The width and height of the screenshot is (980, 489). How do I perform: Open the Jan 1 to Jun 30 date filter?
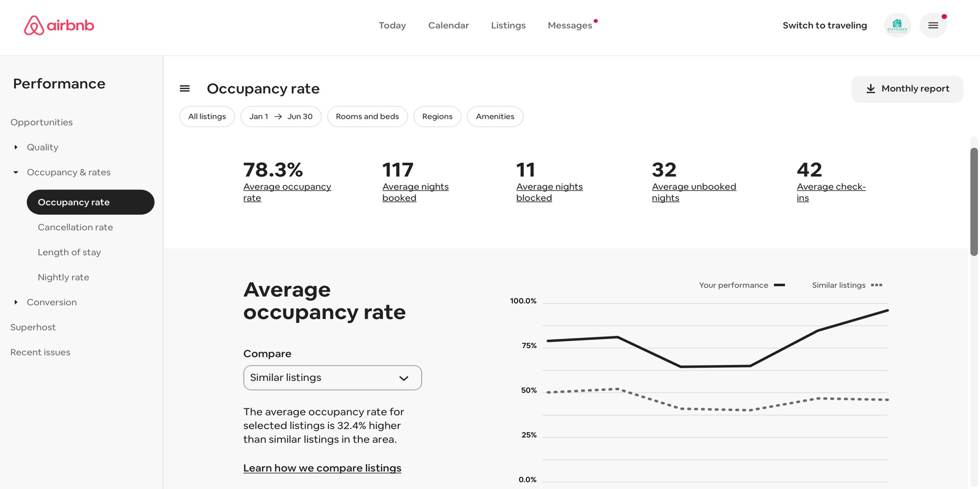[281, 116]
